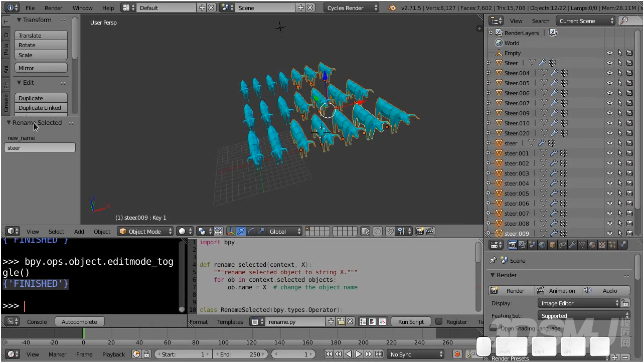Click the pin icon beside Scene
This screenshot has width=644, height=363.
pos(493,260)
